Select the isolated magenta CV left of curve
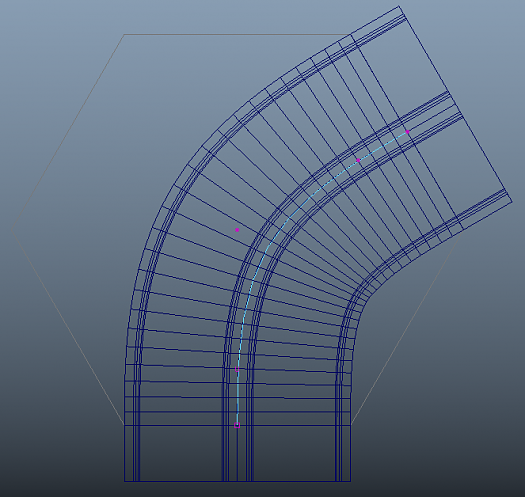 tap(237, 230)
